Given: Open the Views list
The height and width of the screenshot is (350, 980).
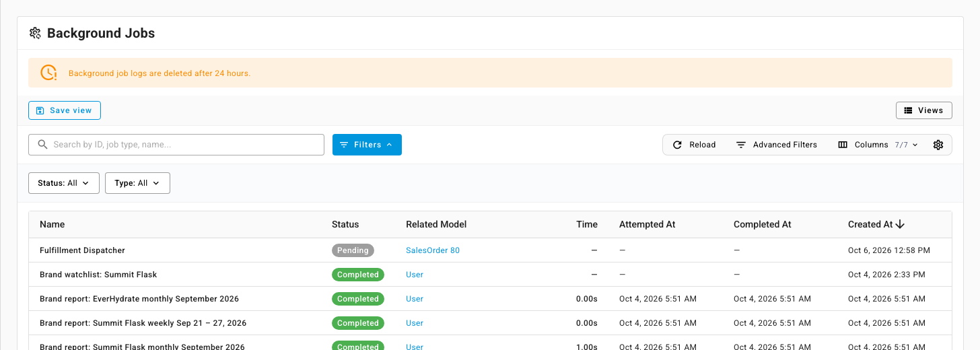Looking at the screenshot, I should point(923,110).
